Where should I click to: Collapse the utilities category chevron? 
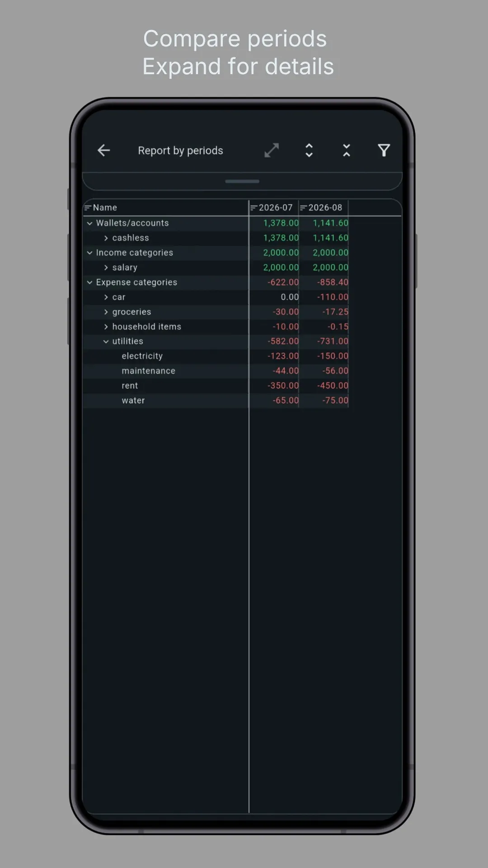106,342
